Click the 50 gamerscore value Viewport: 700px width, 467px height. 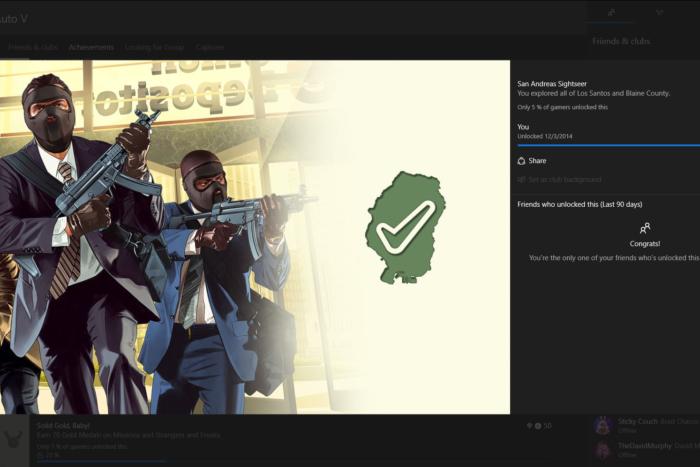547,426
